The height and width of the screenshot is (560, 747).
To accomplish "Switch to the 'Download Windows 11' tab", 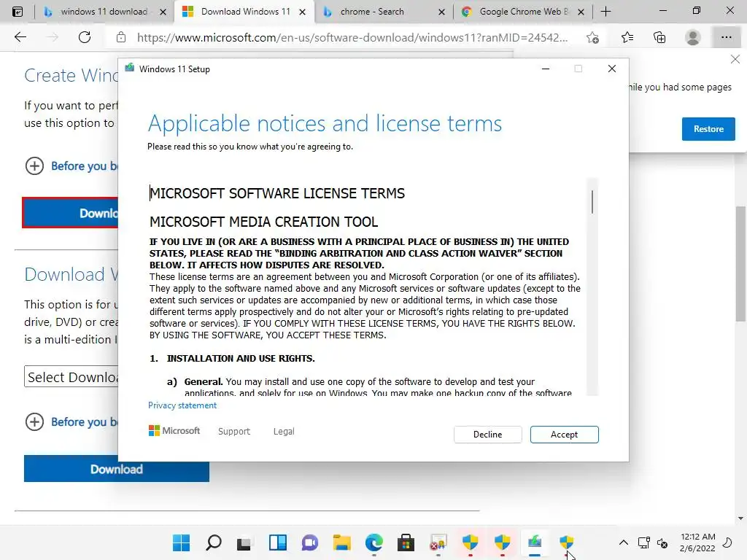I will coord(244,12).
